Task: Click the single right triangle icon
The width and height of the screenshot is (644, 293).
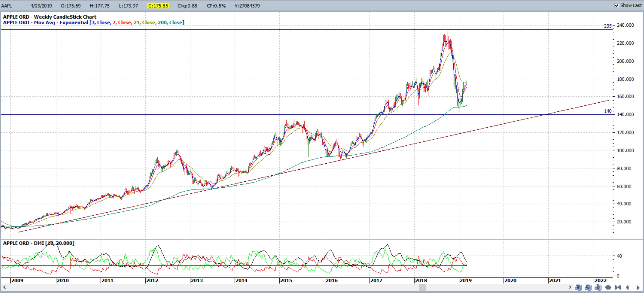Action: pyautogui.click(x=638, y=287)
